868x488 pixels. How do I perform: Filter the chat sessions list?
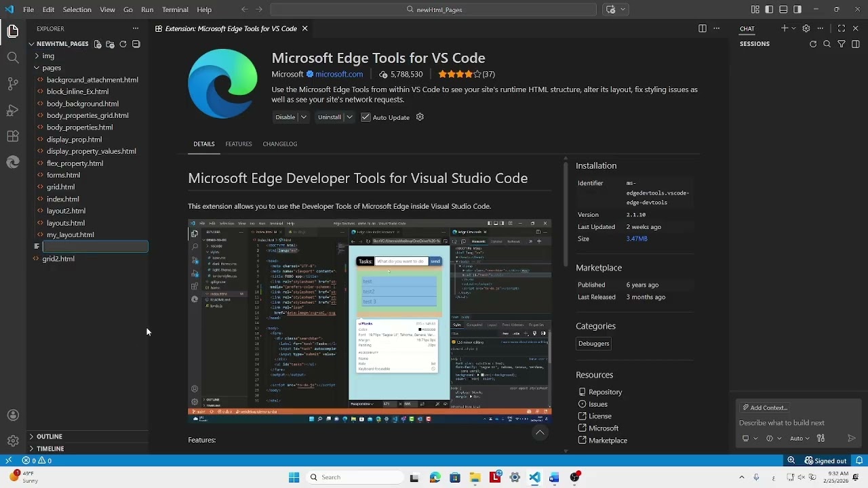pyautogui.click(x=841, y=44)
